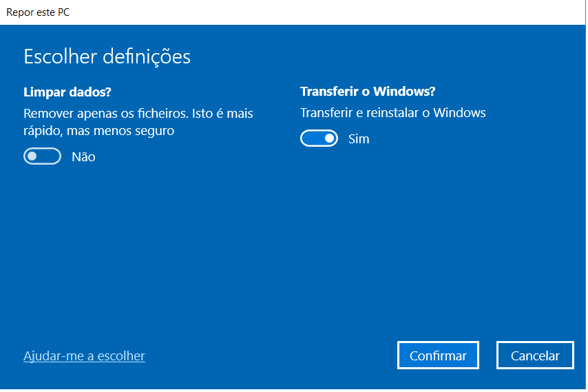Dismiss the dialog with the Cancelar button
588x392 pixels.
tap(535, 355)
